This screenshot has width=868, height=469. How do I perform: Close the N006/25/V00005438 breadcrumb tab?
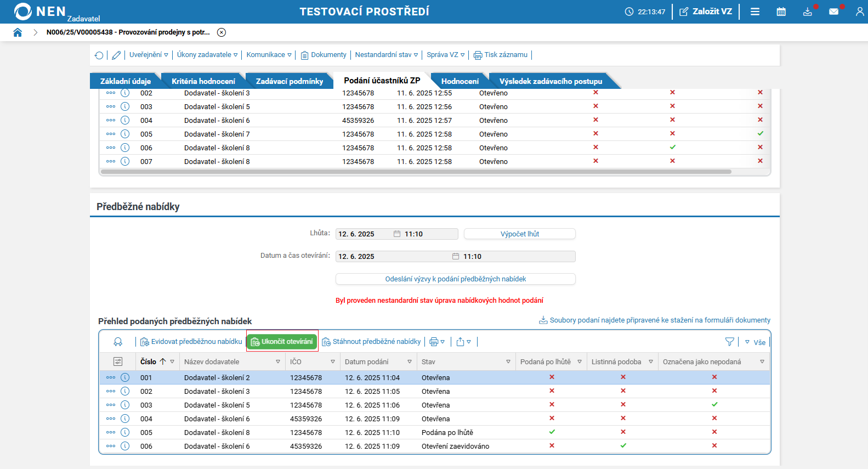pyautogui.click(x=222, y=32)
